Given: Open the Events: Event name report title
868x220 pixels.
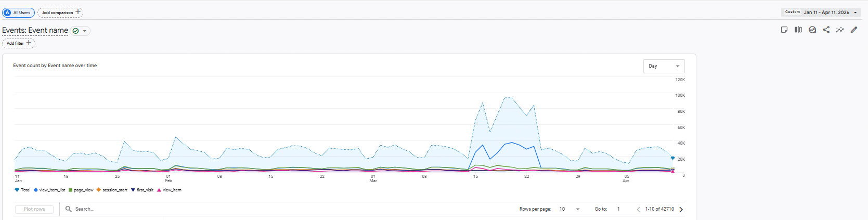Looking at the screenshot, I should point(35,31).
